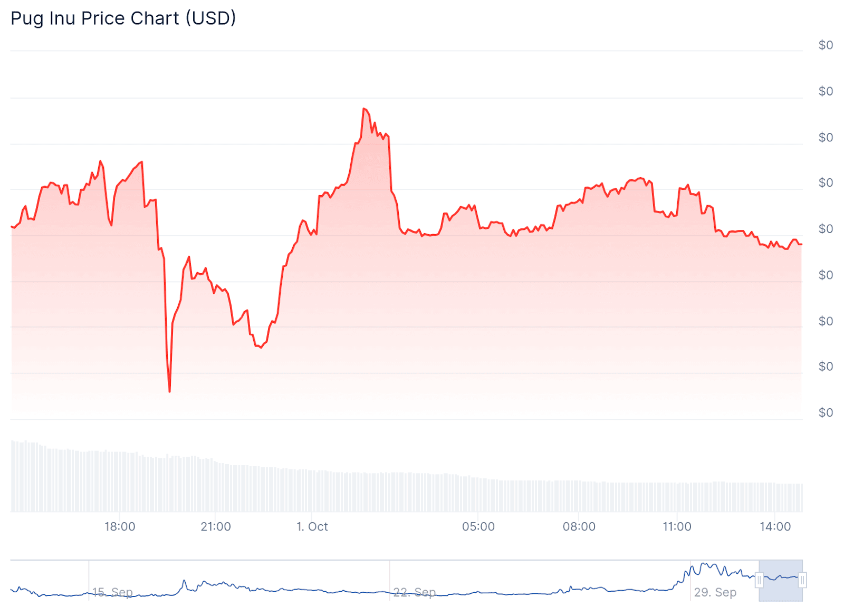Viewport: 844px width, 616px height.
Task: Click the 21:00 time axis label
Action: point(216,526)
